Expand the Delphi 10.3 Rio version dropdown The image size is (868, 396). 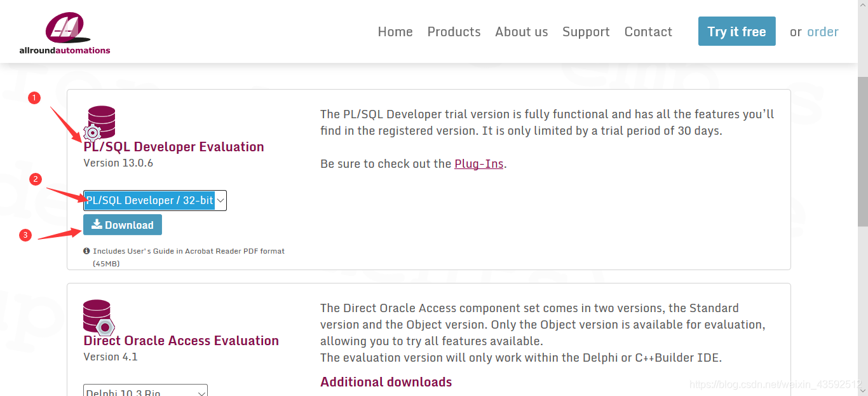tap(146, 392)
